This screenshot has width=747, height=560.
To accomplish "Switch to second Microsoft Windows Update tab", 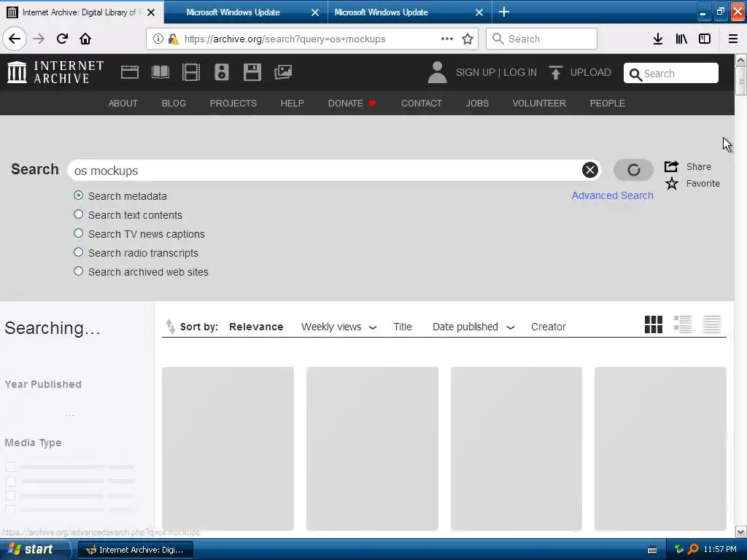I will point(246,12).
